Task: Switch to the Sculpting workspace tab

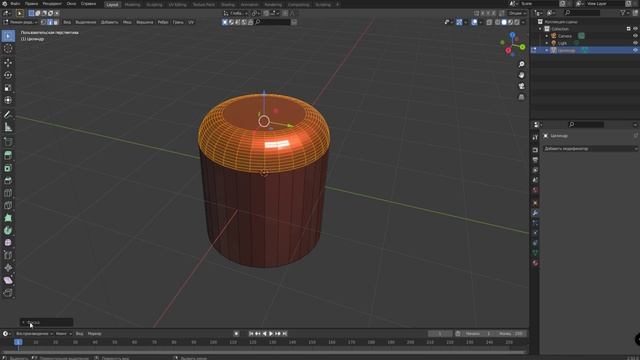Action: pyautogui.click(x=154, y=4)
